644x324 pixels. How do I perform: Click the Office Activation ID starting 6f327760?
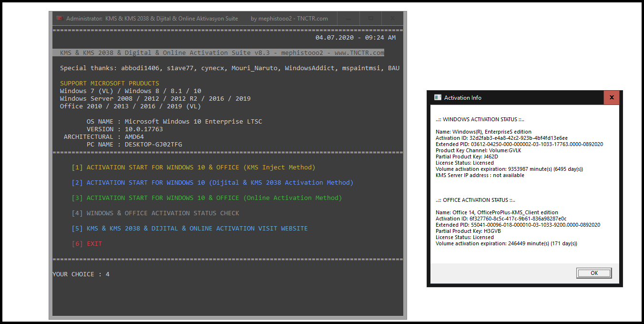(501, 219)
